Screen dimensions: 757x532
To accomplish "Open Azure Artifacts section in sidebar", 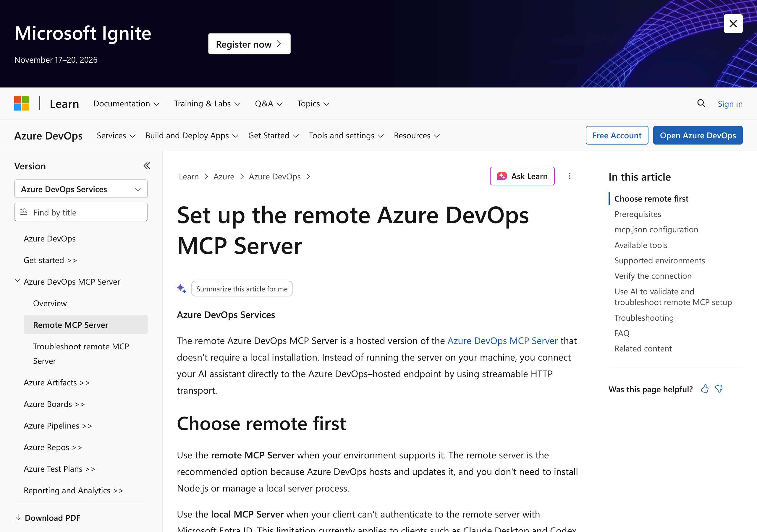I will coord(56,382).
